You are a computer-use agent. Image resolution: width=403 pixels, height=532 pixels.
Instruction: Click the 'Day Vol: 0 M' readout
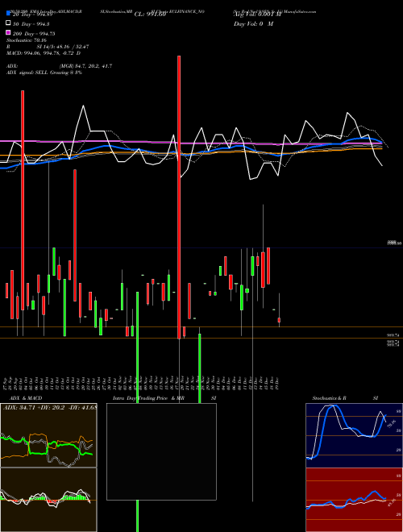point(253,23)
